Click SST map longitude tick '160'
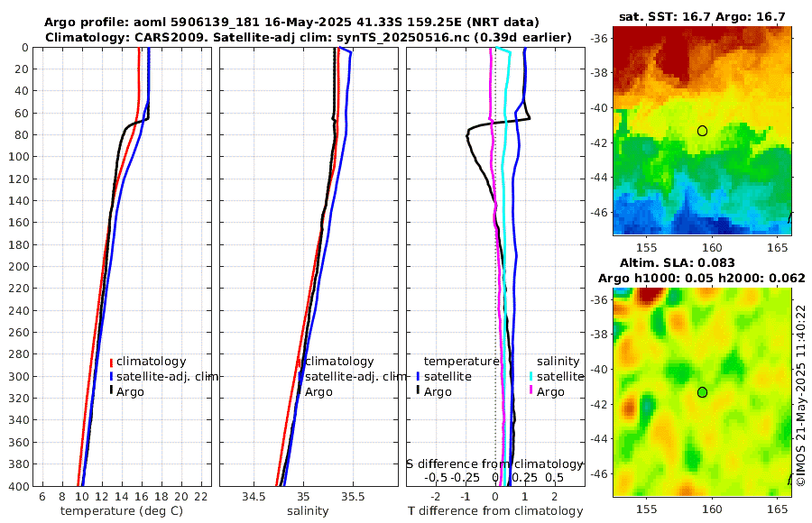 (712, 247)
